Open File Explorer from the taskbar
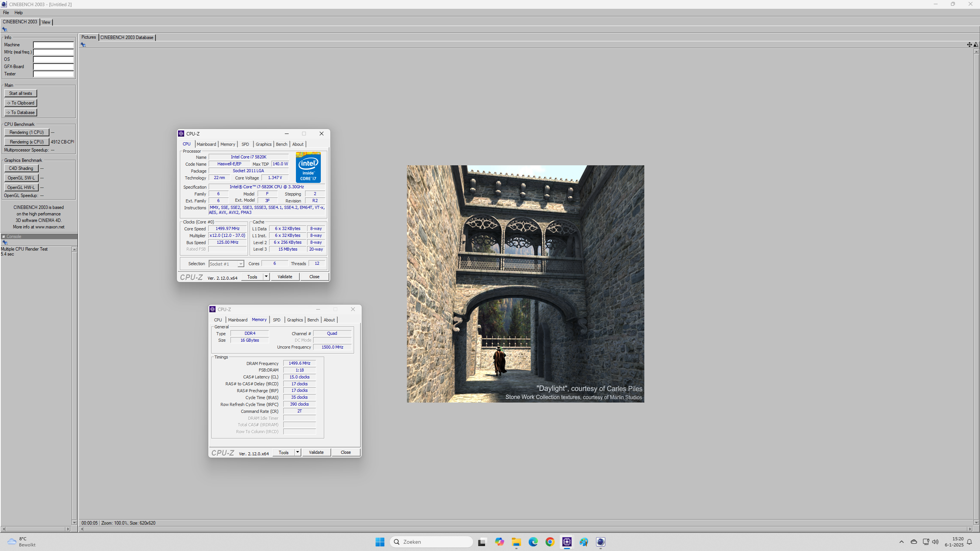 click(516, 542)
